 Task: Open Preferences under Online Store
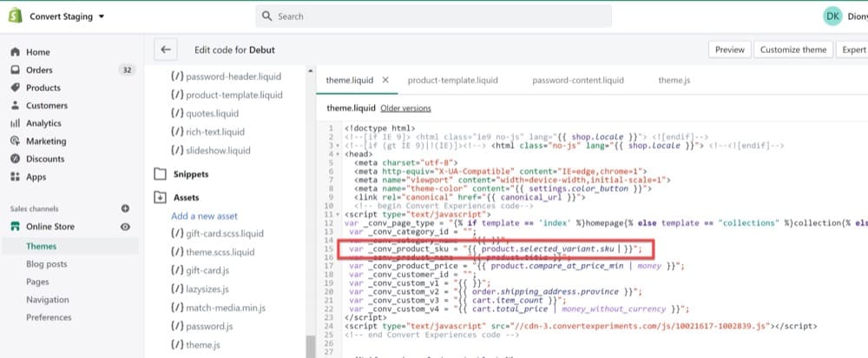pyautogui.click(x=49, y=317)
